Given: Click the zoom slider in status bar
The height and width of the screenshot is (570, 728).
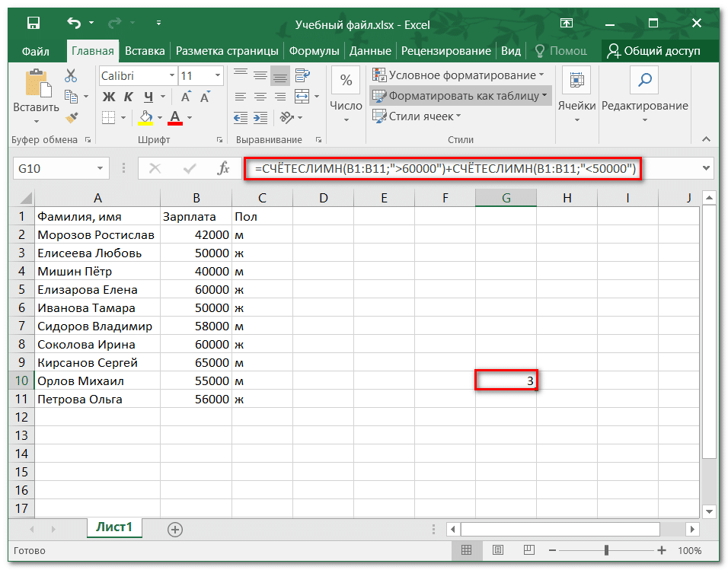Looking at the screenshot, I should point(606,550).
